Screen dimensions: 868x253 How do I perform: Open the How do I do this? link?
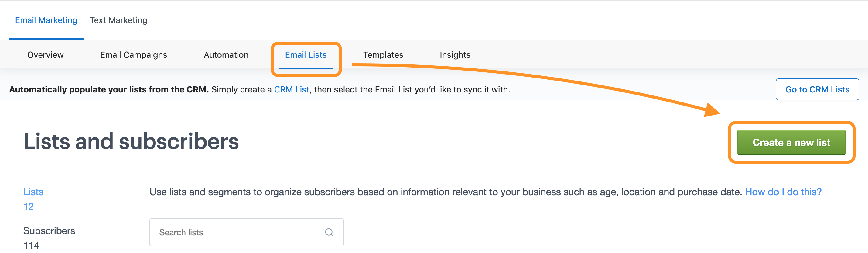point(783,192)
